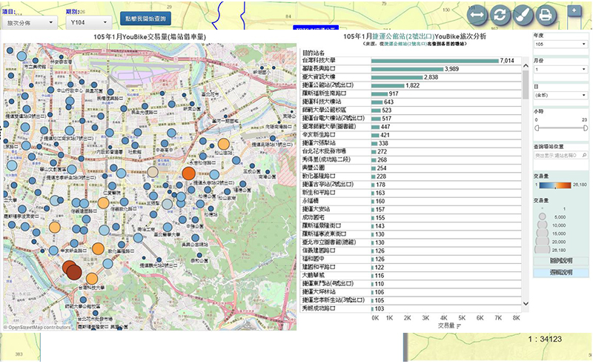Viewport: 593px width, 364px height.
Task: Click the 永福橋 destination row label
Action: [x=311, y=201]
